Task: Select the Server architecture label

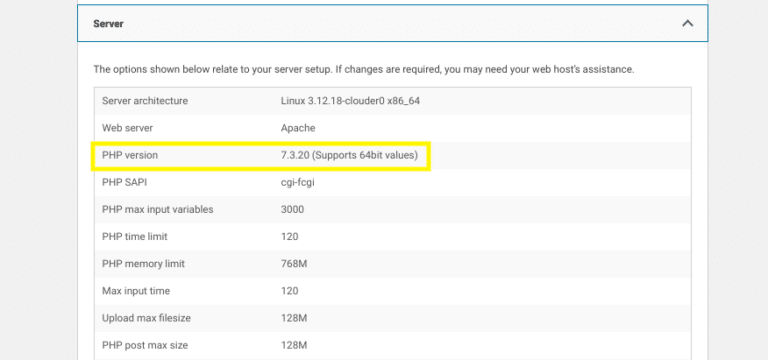Action: click(145, 101)
